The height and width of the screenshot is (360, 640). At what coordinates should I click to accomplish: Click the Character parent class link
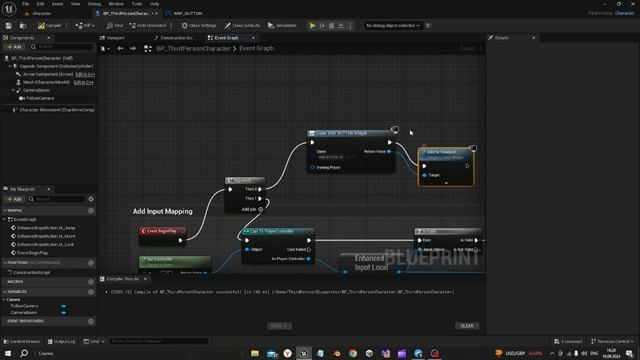[x=624, y=13]
